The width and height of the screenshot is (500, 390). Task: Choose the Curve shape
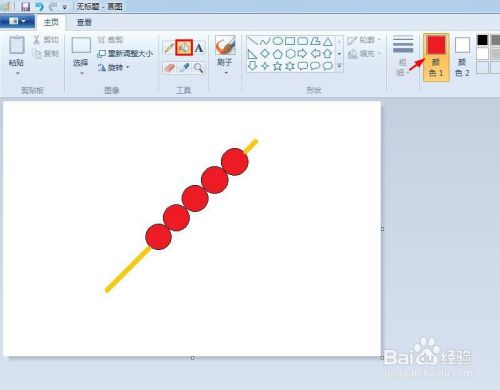[x=265, y=41]
